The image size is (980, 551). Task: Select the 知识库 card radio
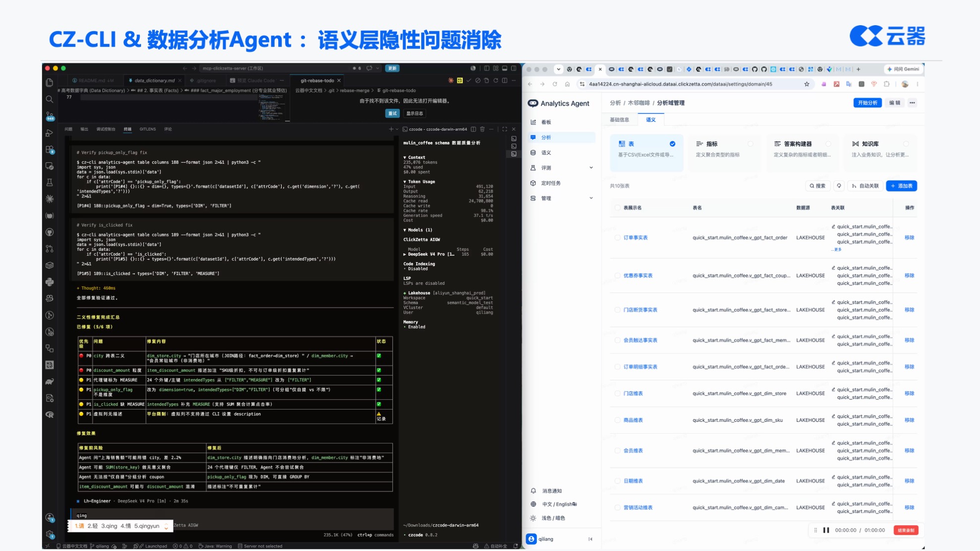pyautogui.click(x=906, y=144)
